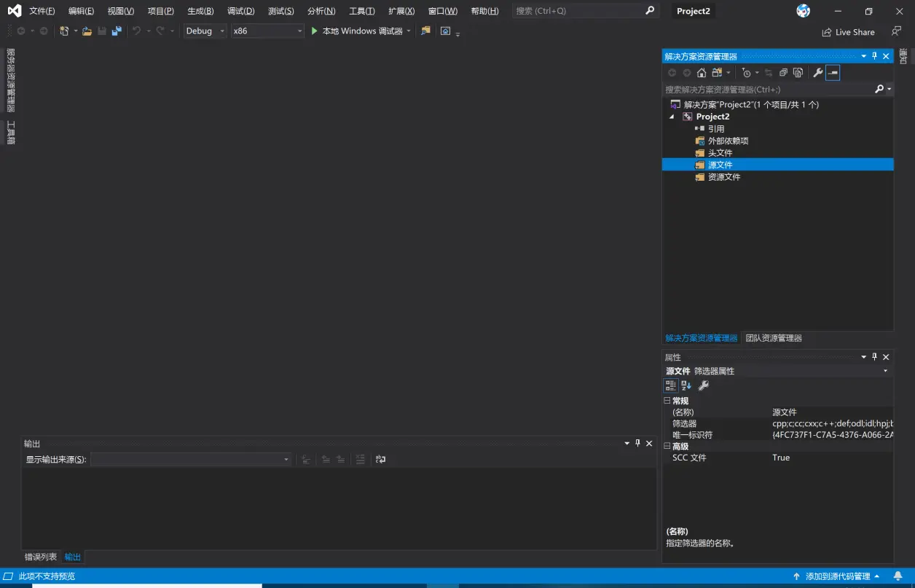This screenshot has height=588, width=915.
Task: Open the 显示输出来源 dropdown
Action: pos(191,460)
